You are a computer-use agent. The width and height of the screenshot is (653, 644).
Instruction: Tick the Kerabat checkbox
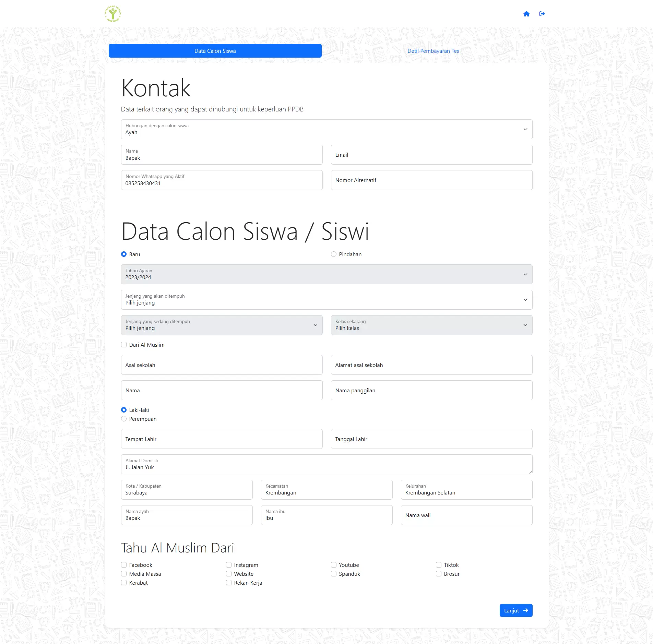click(124, 583)
